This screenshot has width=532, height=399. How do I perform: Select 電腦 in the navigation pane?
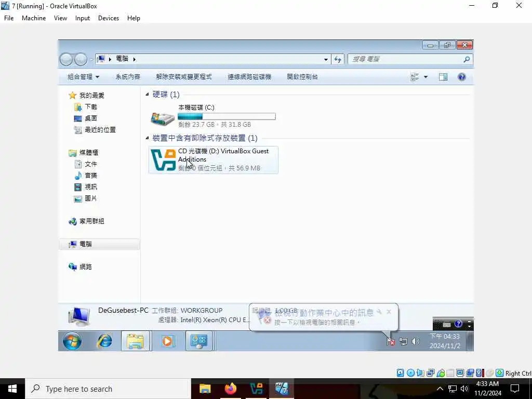point(99,244)
